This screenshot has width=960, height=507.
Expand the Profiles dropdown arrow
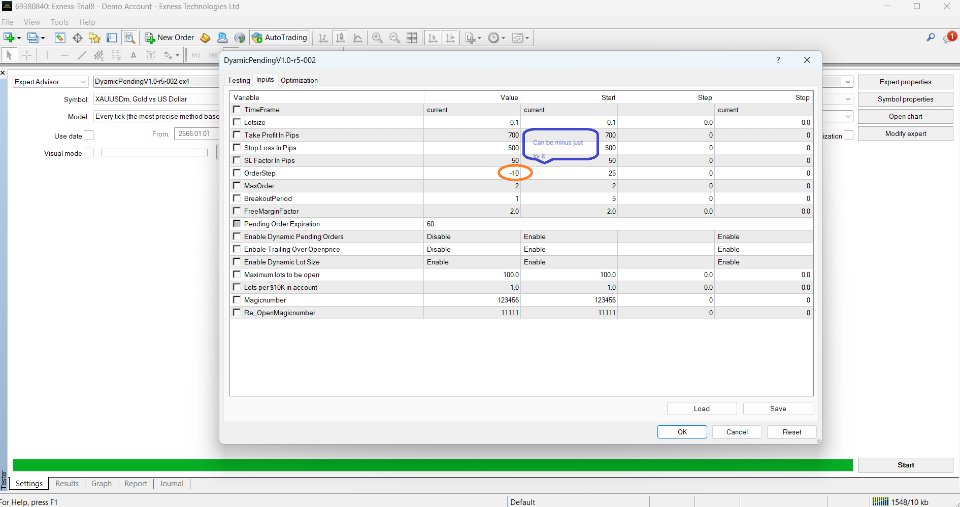pos(43,38)
